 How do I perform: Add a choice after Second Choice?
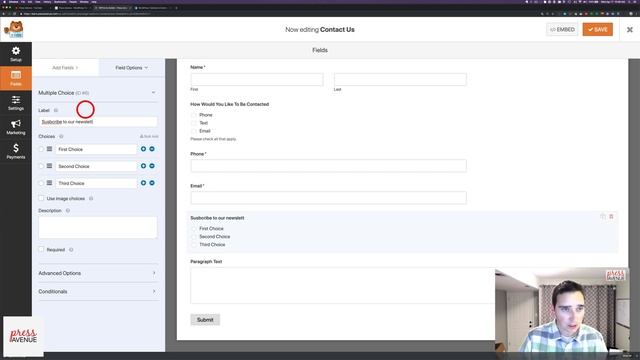click(143, 166)
